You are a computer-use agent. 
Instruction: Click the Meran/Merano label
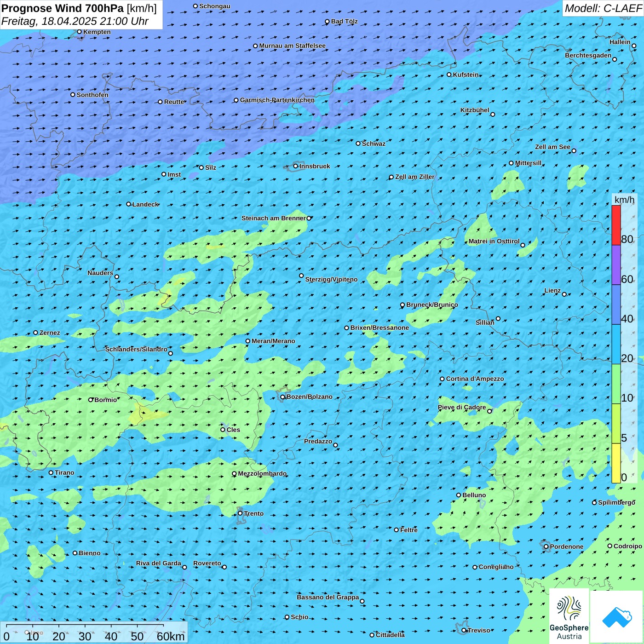[x=273, y=341]
